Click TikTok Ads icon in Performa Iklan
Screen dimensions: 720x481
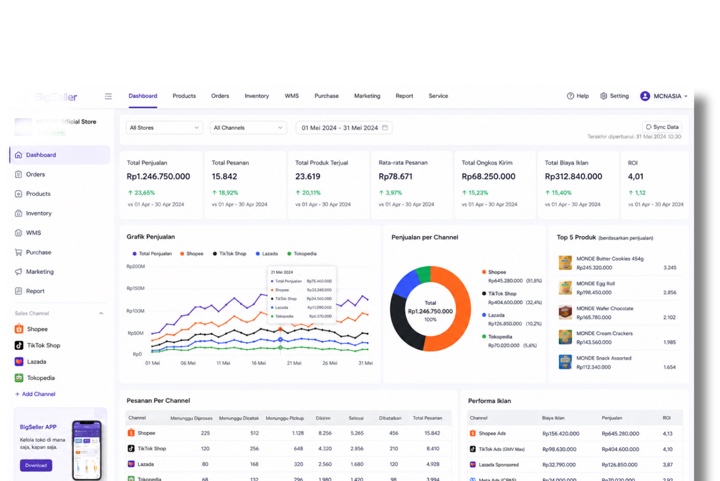[472, 449]
